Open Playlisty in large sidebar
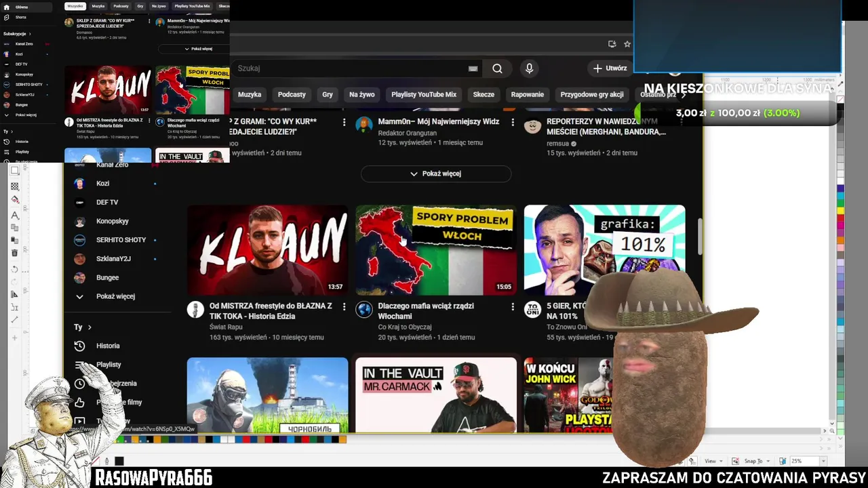This screenshot has width=868, height=488. click(108, 365)
